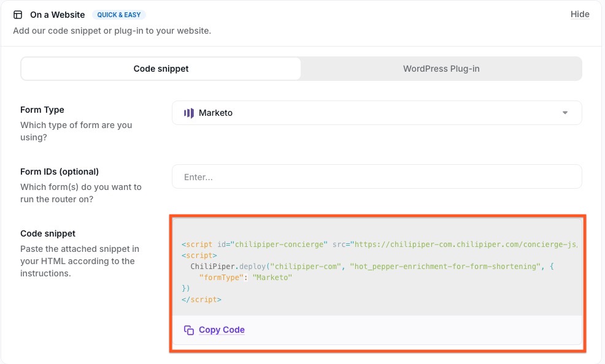Click the Form IDs (optional) label

click(x=60, y=172)
